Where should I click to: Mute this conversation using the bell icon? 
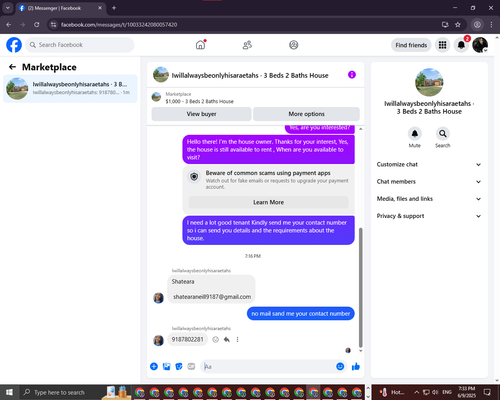click(x=414, y=134)
